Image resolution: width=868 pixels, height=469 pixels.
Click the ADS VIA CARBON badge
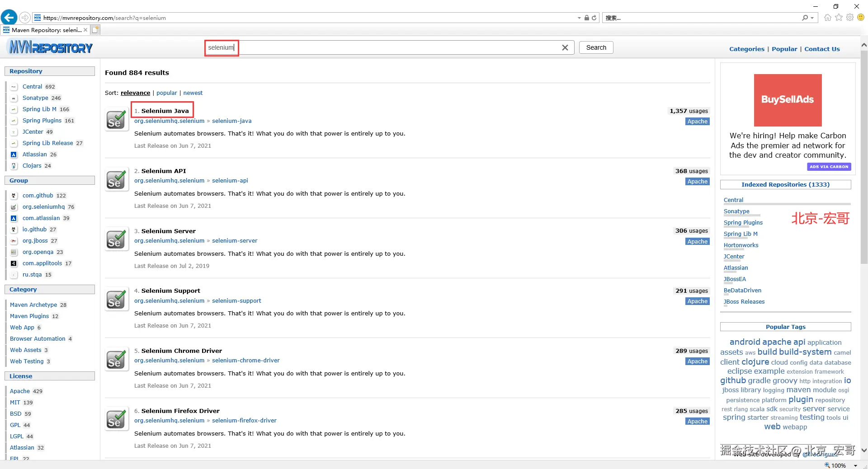(x=829, y=167)
